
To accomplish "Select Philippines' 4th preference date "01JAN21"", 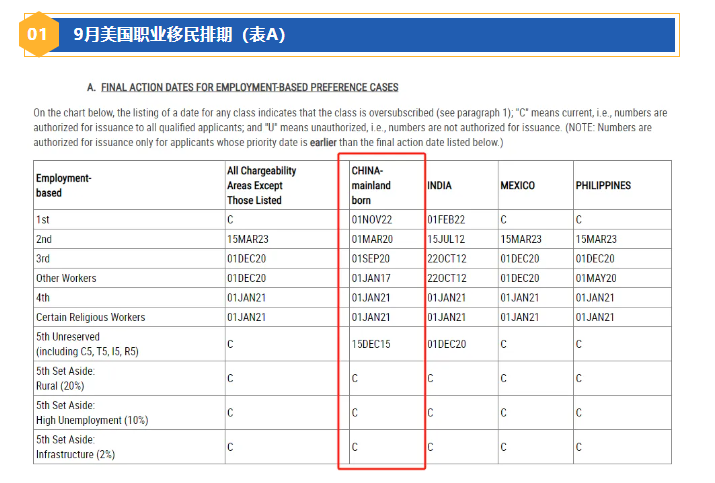I will [595, 298].
